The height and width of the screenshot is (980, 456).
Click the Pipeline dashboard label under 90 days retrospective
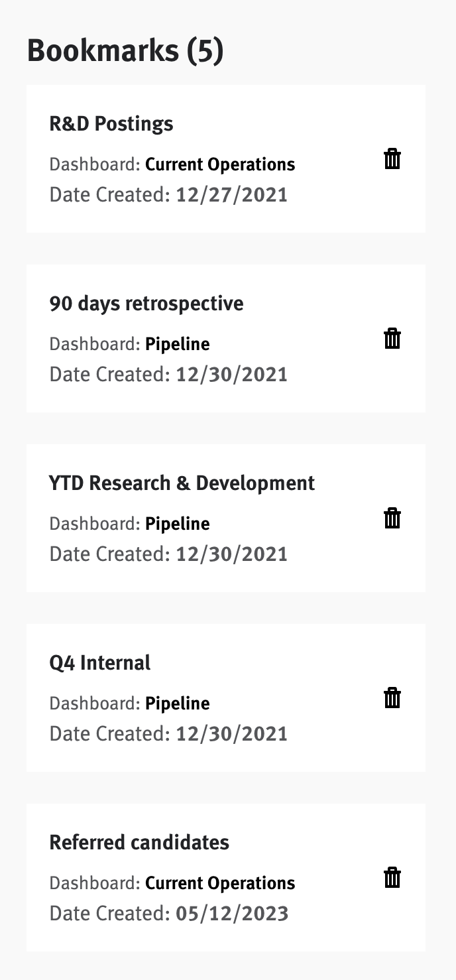pos(177,344)
